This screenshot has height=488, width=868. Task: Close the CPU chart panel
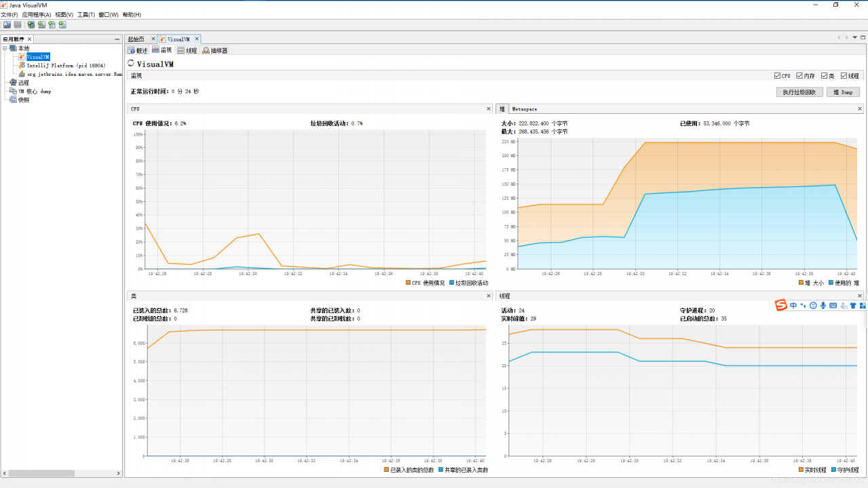[x=488, y=108]
